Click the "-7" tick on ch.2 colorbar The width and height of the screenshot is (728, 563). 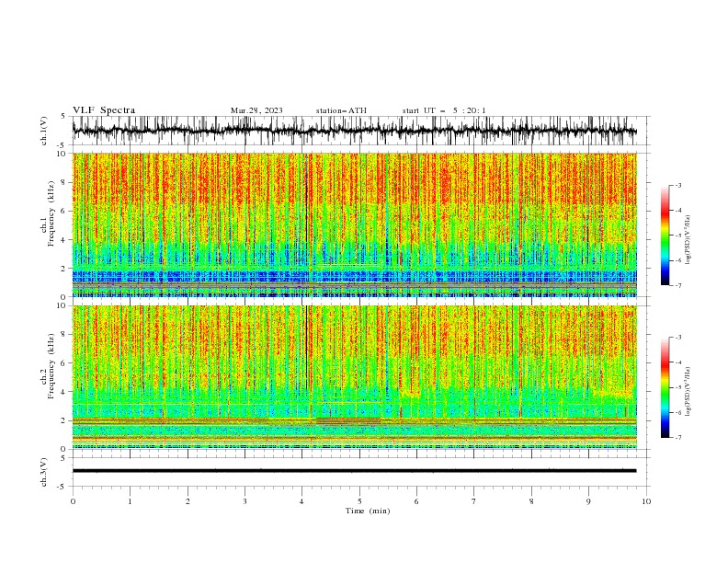pos(678,437)
